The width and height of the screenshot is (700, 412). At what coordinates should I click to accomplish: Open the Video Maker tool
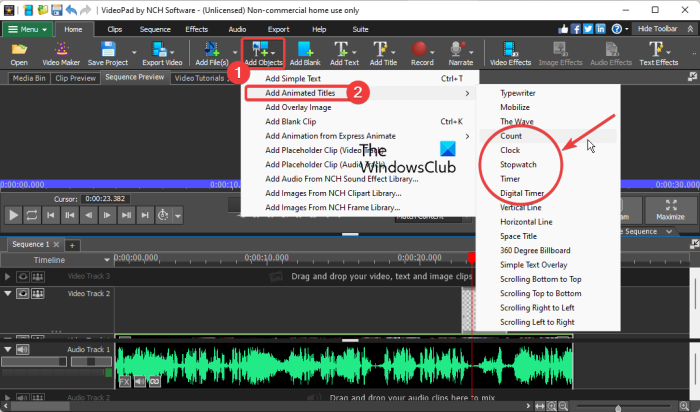pos(63,51)
